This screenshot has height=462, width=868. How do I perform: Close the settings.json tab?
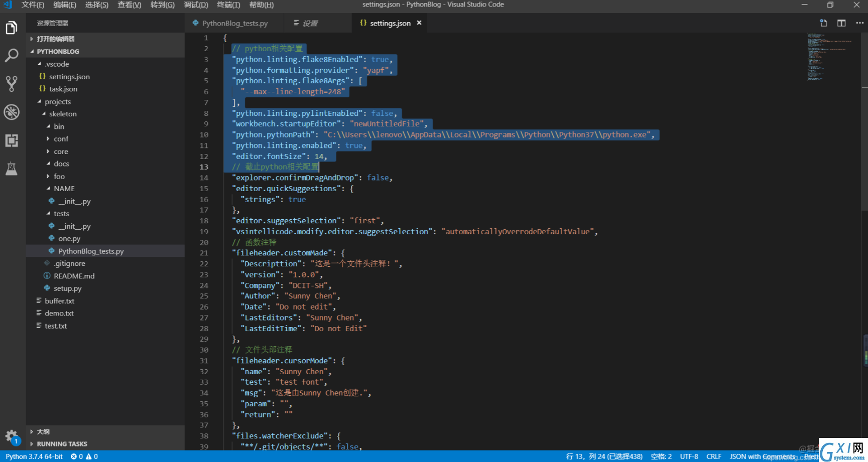click(x=419, y=23)
